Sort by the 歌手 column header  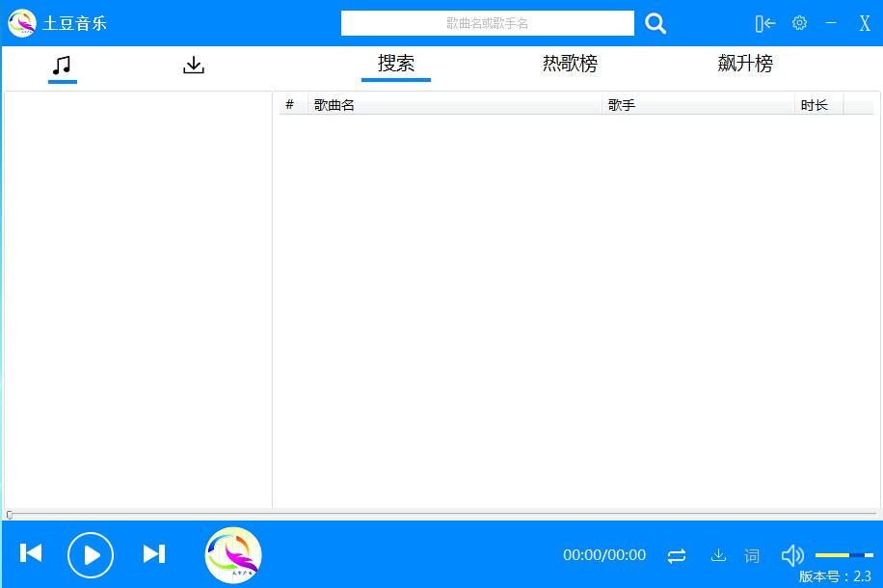pos(622,104)
